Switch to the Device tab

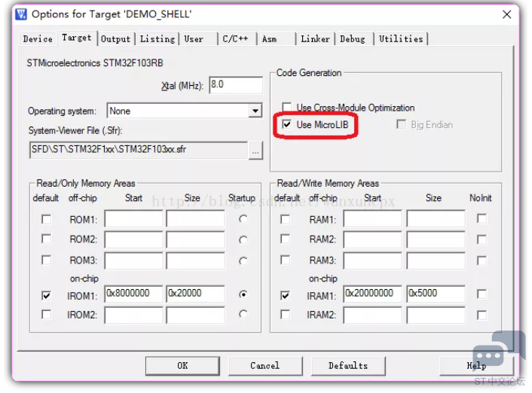[x=38, y=39]
